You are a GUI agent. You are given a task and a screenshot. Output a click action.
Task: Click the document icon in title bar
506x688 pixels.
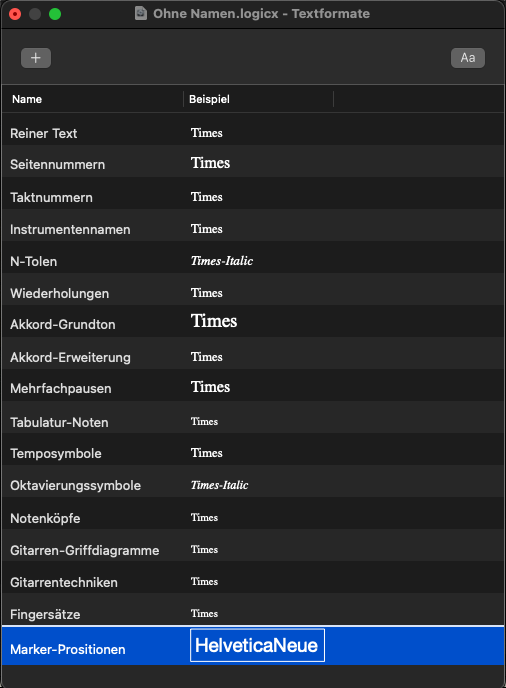pos(141,13)
